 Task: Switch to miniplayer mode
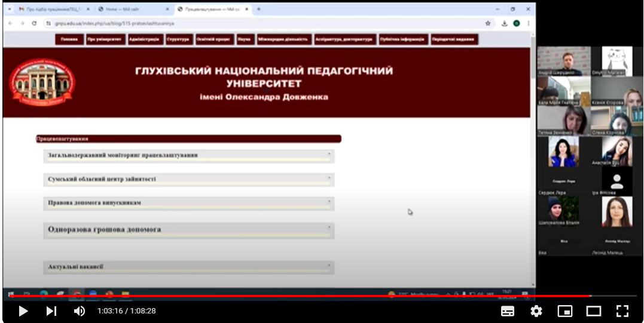564,311
